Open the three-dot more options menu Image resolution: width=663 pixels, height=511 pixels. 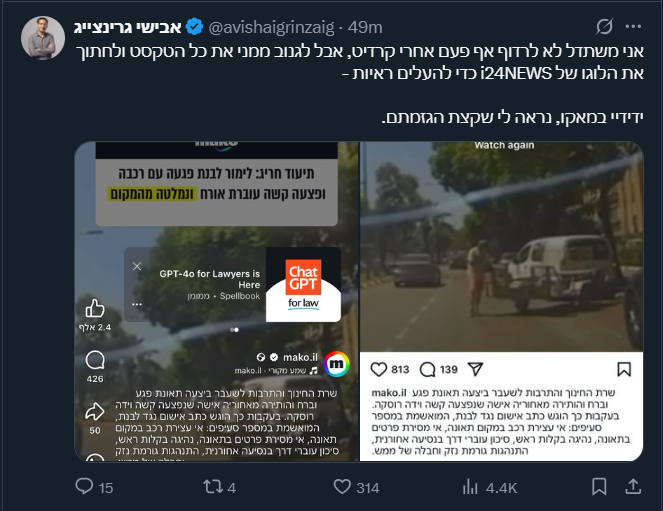click(633, 27)
